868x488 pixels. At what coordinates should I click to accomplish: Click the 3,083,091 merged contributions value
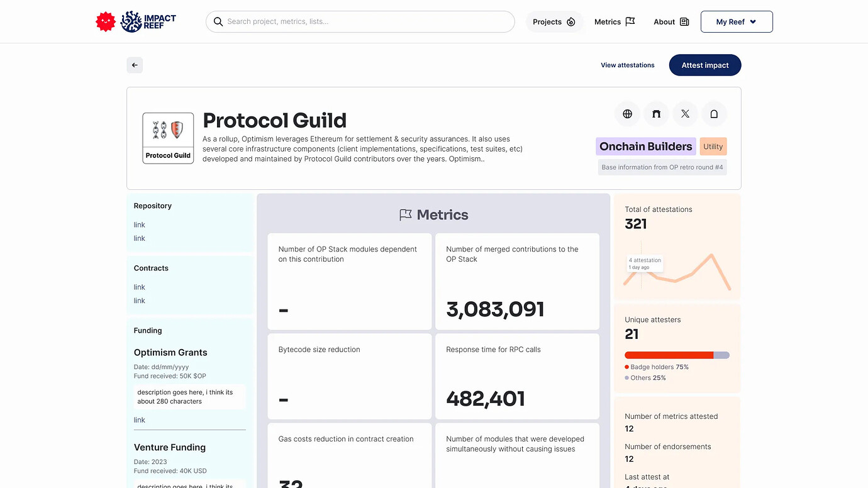[x=495, y=309]
